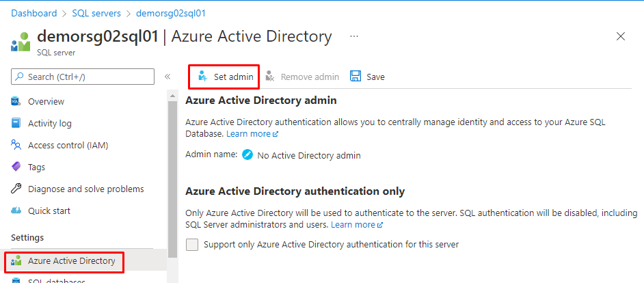The height and width of the screenshot is (283, 644).
Task: Click the Activity log icon
Action: [x=16, y=123]
